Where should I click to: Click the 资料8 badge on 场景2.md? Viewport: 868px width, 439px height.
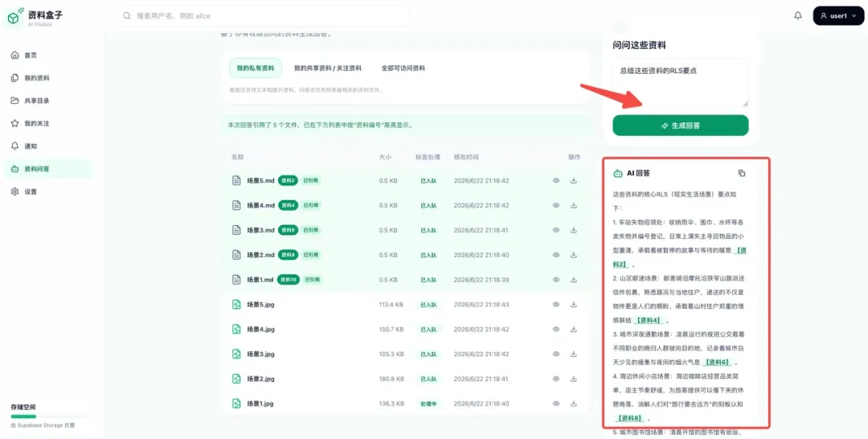tap(288, 255)
